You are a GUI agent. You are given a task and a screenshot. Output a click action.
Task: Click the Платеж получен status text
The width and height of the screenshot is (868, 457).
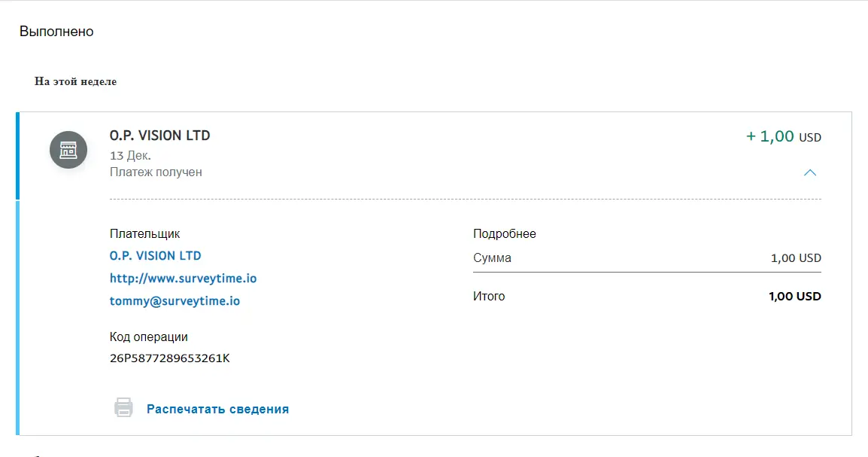pyautogui.click(x=156, y=172)
